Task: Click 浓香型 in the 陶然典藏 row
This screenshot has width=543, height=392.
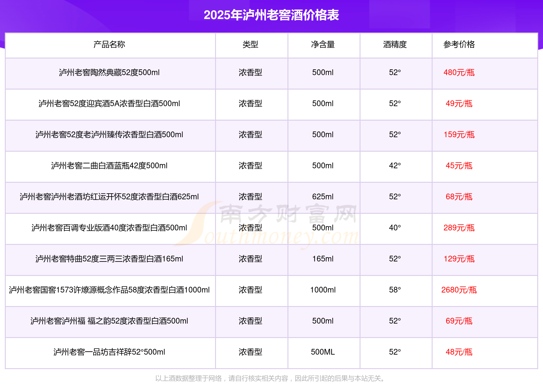Action: (x=250, y=72)
